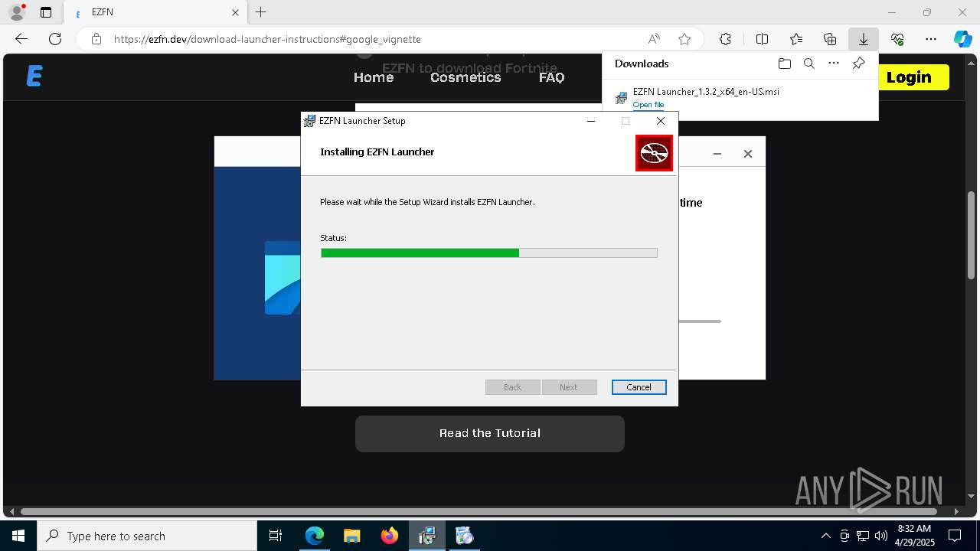Open volume control in system tray
The width and height of the screenshot is (980, 551).
pyautogui.click(x=880, y=536)
